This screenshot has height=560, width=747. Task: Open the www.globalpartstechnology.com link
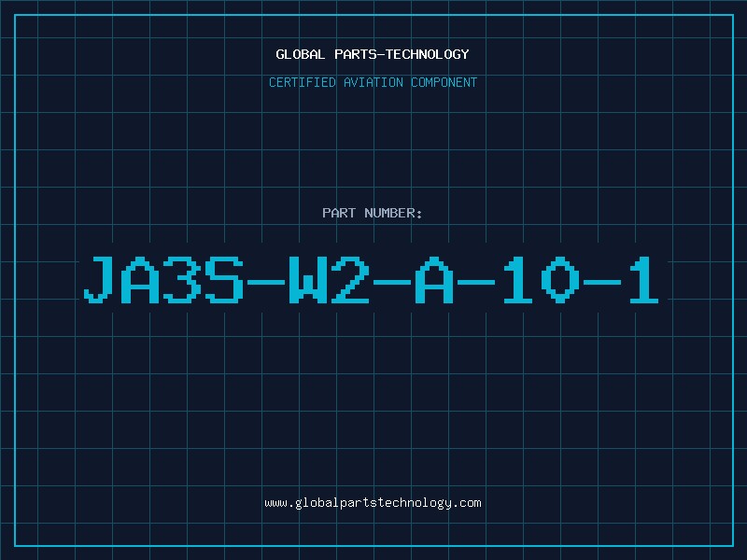(373, 503)
